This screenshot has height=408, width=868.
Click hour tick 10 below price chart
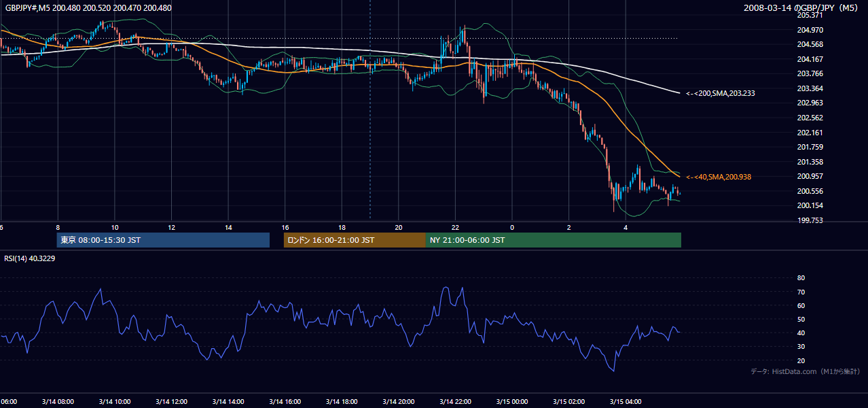115,228
